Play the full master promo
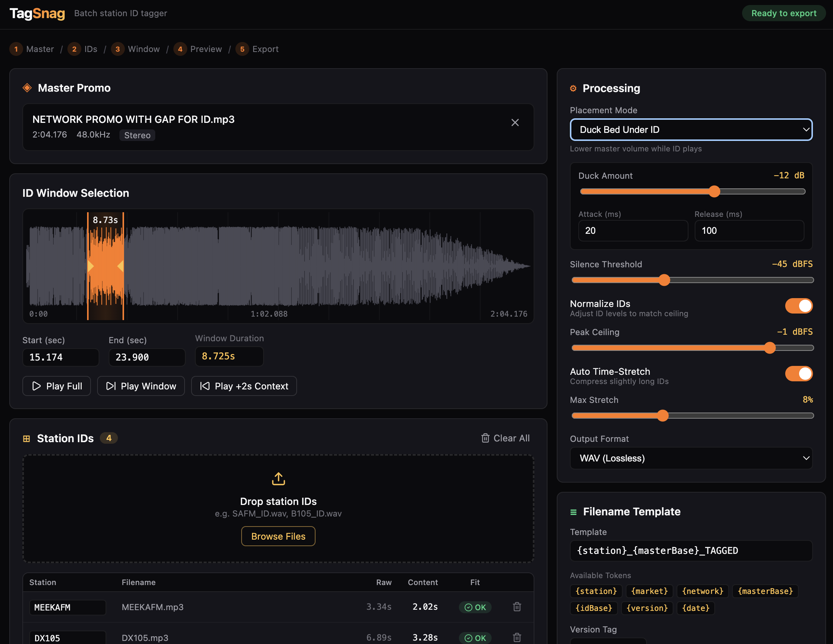 57,386
